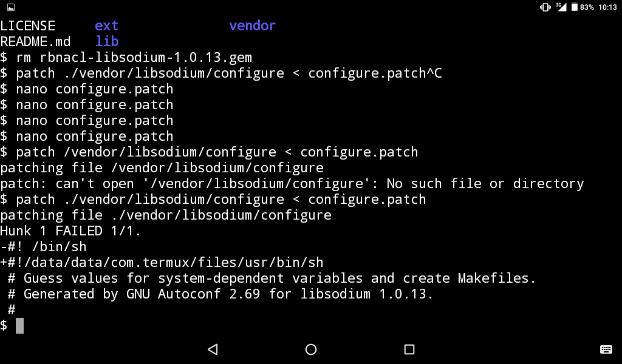Viewport: 622px width, 364px height.
Task: Click the No such file error line
Action: [292, 183]
